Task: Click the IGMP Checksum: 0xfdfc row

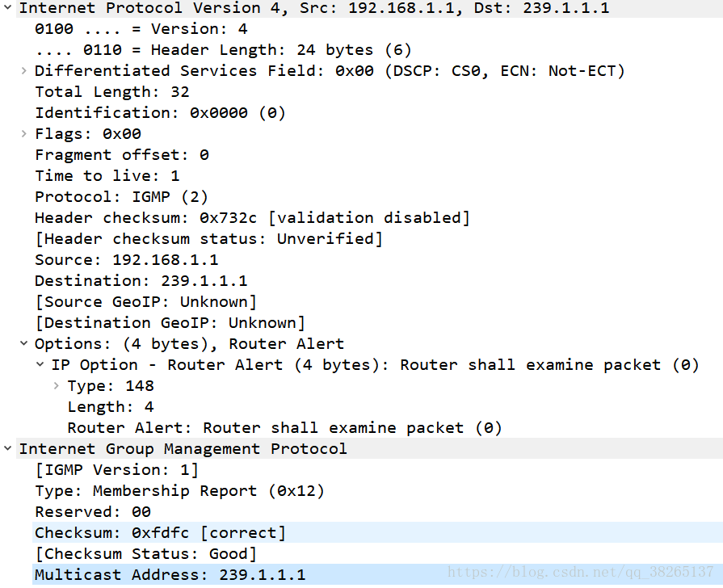Action: click(x=160, y=533)
